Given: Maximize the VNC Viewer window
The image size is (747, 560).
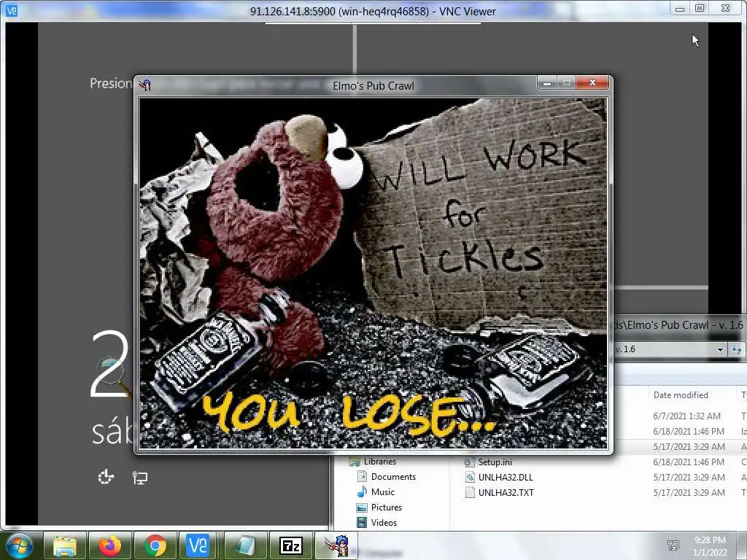Looking at the screenshot, I should click(700, 8).
